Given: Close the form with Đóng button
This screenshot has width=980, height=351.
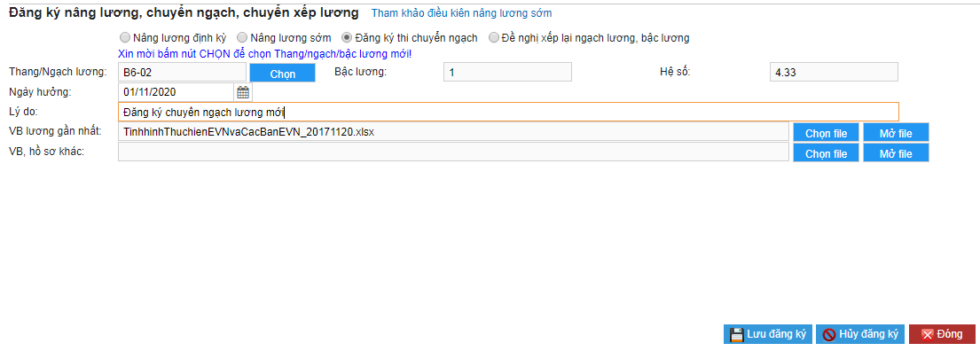Looking at the screenshot, I should [x=941, y=334].
